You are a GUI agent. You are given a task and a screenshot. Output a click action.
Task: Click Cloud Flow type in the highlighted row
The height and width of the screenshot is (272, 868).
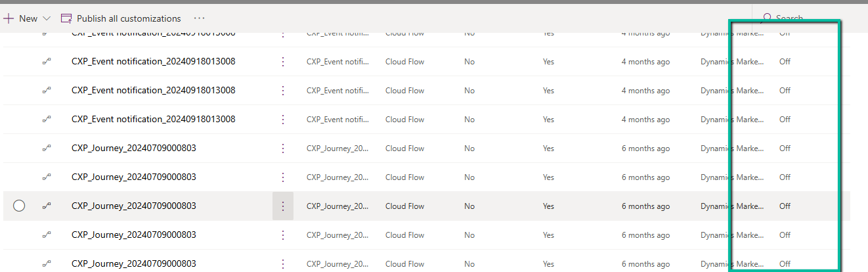tap(404, 206)
